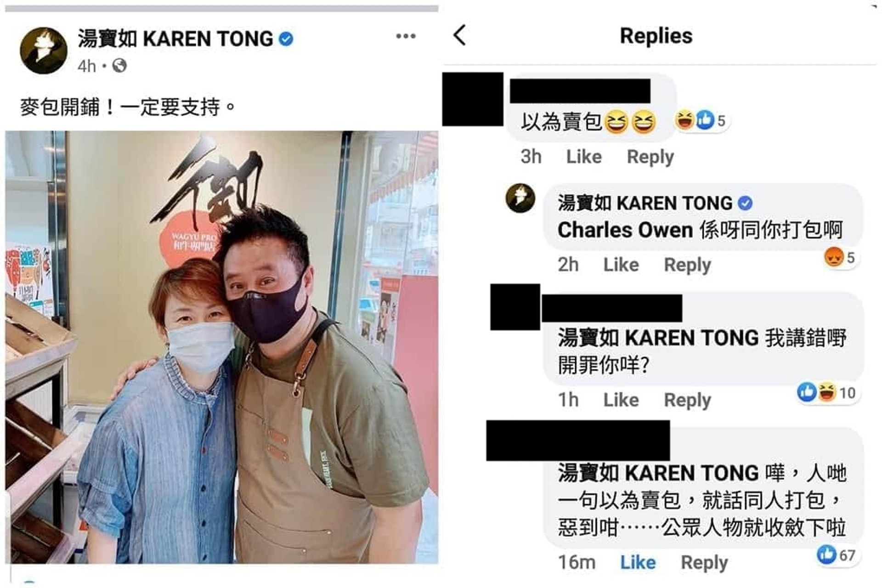The image size is (882, 588).
Task: Reply to Karen Tong's 2h reply
Action: pyautogui.click(x=688, y=265)
